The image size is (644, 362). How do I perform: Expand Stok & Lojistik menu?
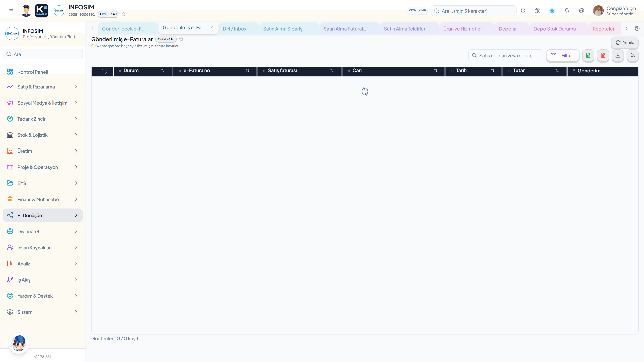(x=43, y=135)
